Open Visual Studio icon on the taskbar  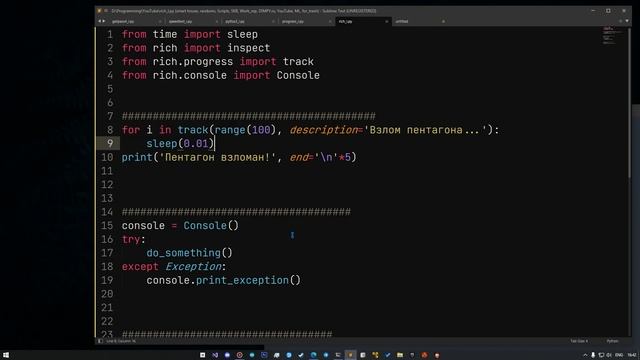point(215,355)
